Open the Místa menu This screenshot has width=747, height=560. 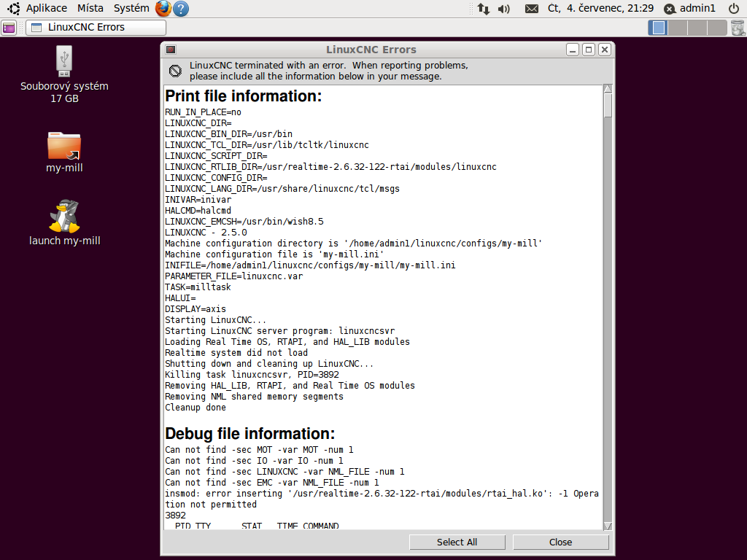pyautogui.click(x=90, y=9)
